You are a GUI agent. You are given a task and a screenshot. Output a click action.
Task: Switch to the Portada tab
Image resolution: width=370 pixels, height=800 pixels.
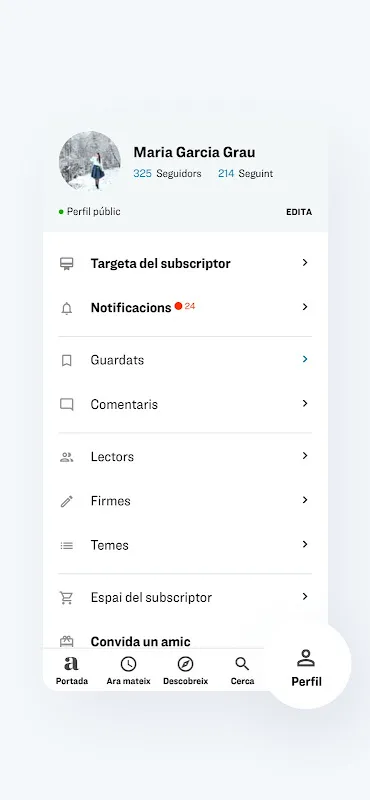pos(71,670)
